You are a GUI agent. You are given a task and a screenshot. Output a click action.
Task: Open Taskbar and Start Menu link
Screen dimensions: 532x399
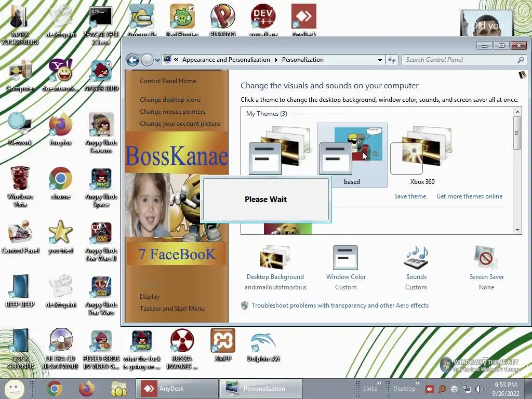[x=172, y=309]
